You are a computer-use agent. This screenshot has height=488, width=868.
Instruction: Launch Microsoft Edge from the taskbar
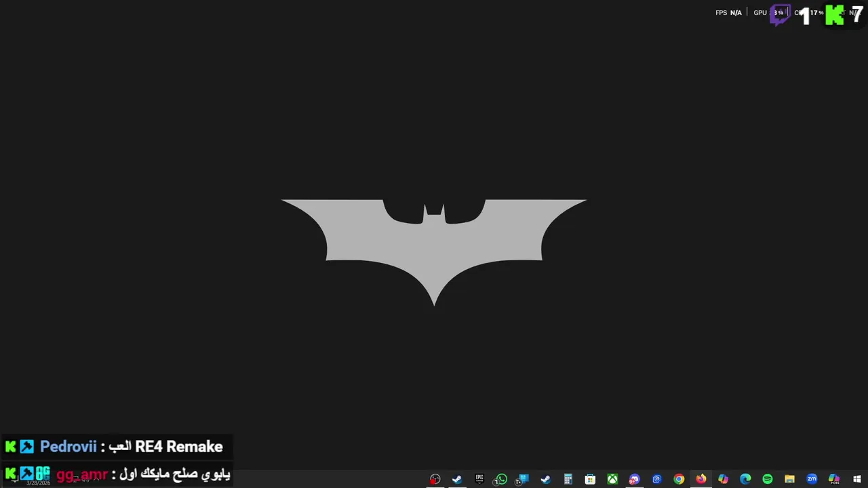click(745, 479)
